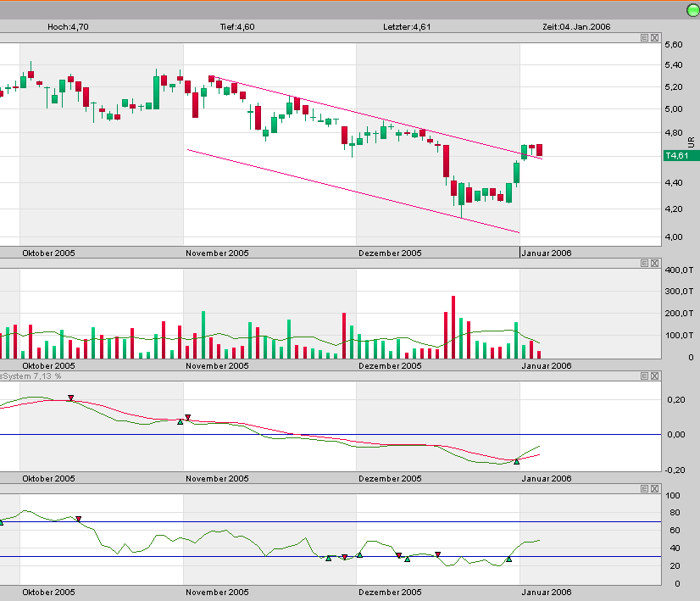Close the price chart panel
700x601 pixels.
coord(654,38)
